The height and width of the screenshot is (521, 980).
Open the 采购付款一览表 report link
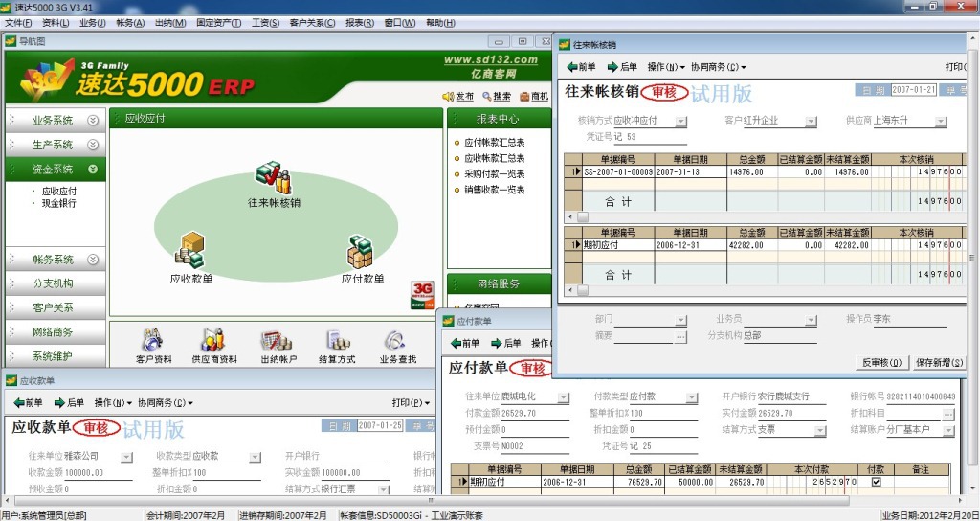(x=495, y=174)
